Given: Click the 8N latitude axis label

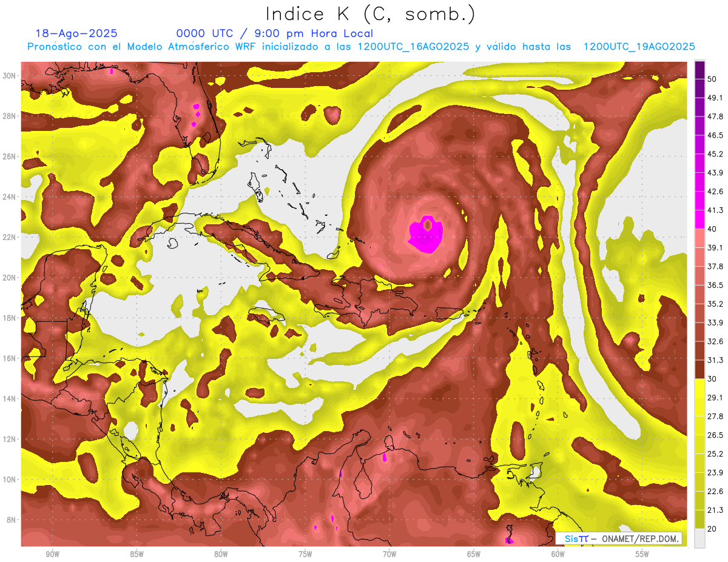Looking at the screenshot, I should [x=12, y=520].
